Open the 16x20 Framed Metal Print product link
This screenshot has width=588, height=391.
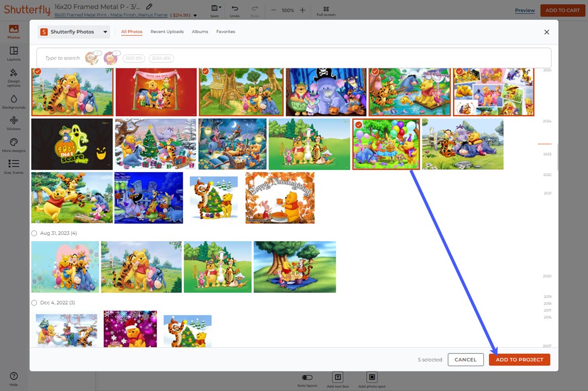[111, 15]
